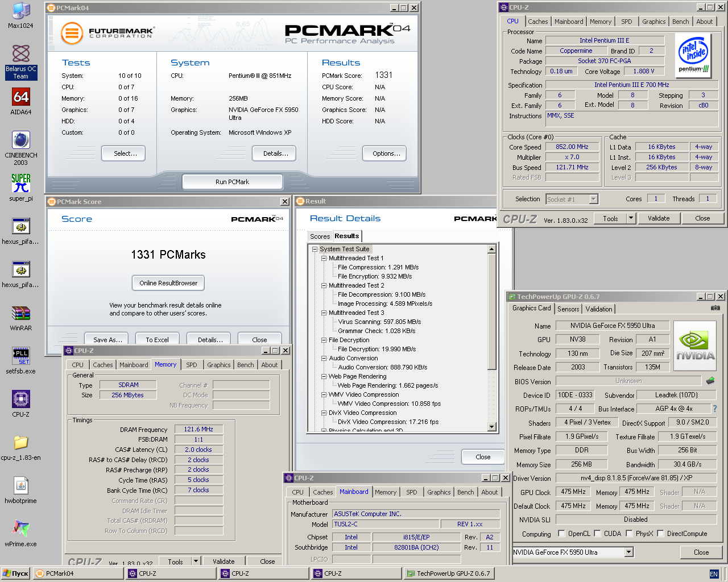728x582 pixels.
Task: Collapse Multithreaded Test 3 tree node
Action: (324, 313)
